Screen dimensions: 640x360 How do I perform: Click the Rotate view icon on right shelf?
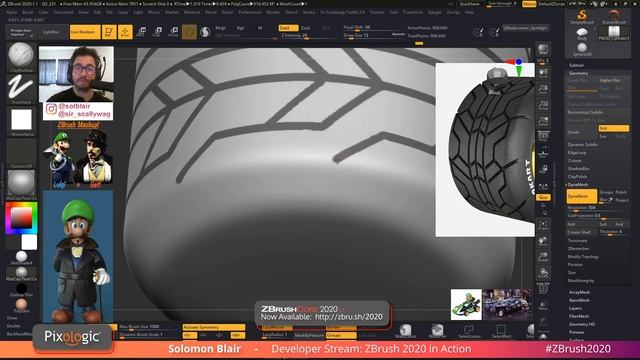(x=543, y=272)
